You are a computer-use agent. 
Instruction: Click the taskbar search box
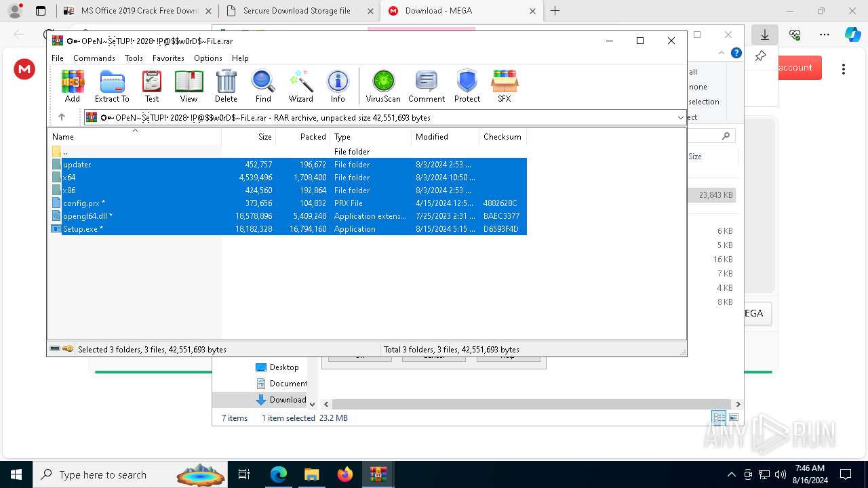coord(131,474)
